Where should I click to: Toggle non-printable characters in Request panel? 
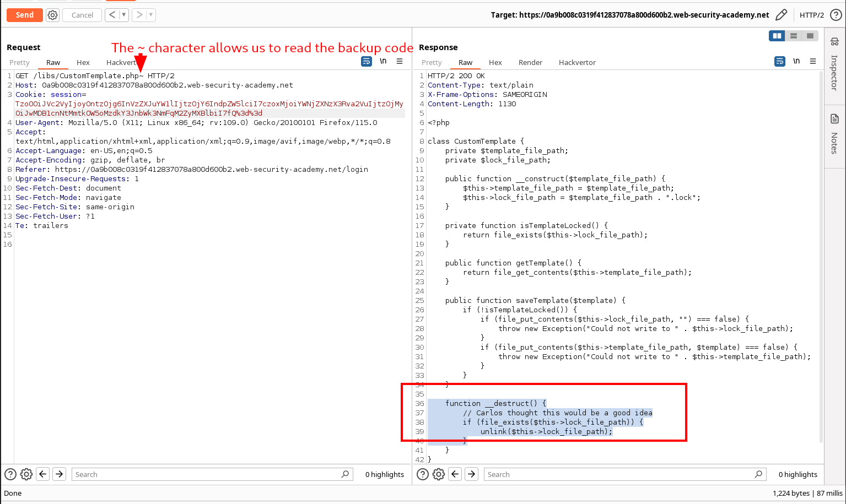pyautogui.click(x=383, y=61)
